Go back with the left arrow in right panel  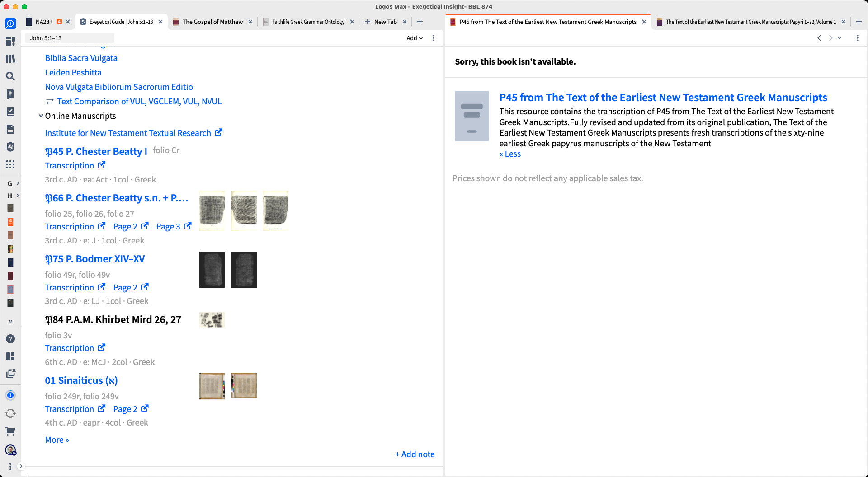pyautogui.click(x=819, y=38)
